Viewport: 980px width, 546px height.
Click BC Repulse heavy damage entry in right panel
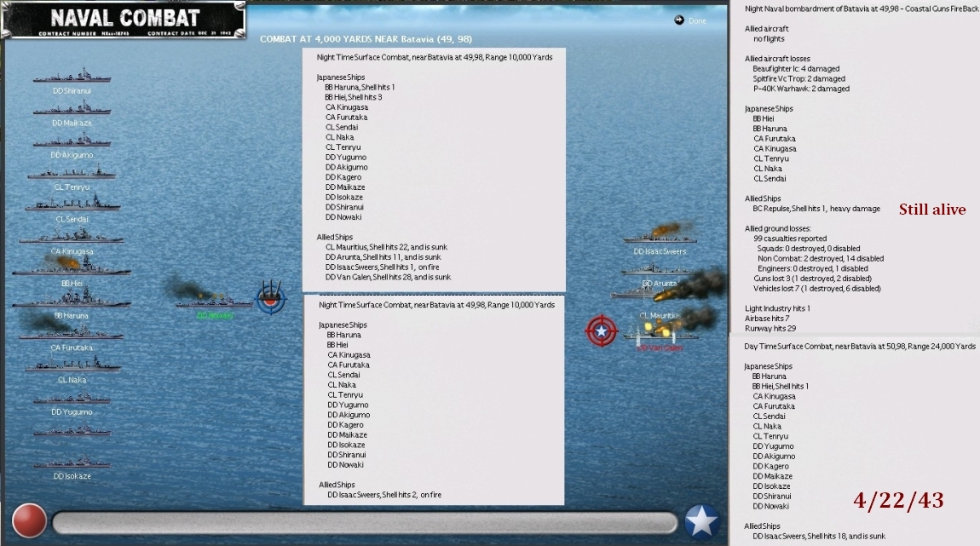coord(818,208)
